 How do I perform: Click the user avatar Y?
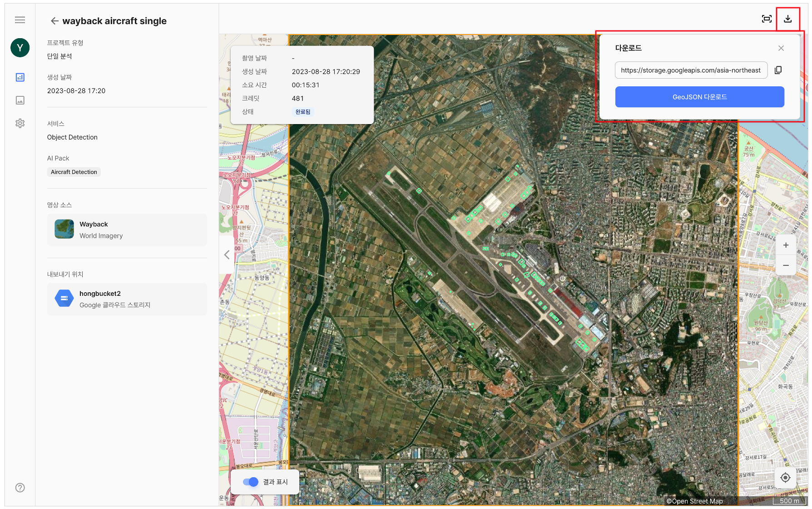click(20, 48)
